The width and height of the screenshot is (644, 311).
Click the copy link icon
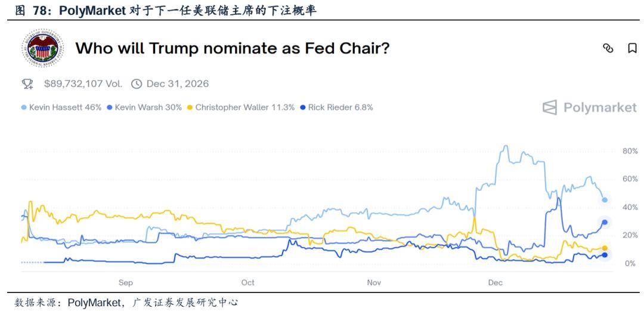point(608,48)
